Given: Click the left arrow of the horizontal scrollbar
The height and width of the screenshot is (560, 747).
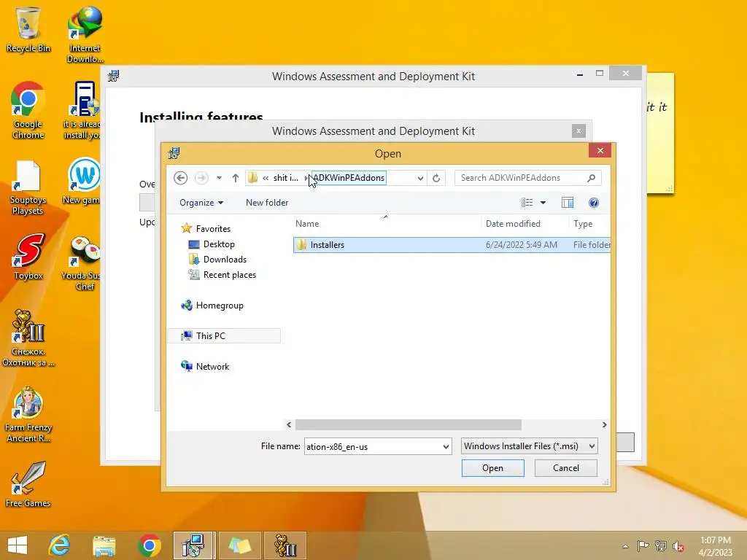Looking at the screenshot, I should click(x=289, y=424).
